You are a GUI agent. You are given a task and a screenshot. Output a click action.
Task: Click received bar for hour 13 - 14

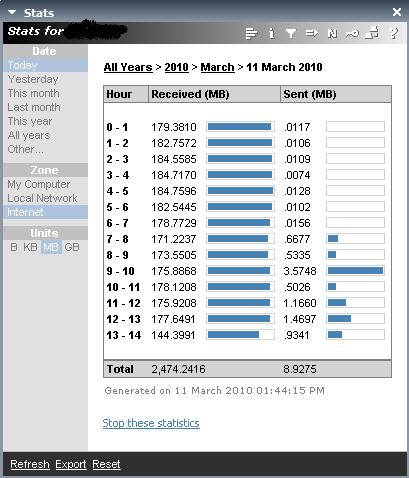[x=240, y=335]
